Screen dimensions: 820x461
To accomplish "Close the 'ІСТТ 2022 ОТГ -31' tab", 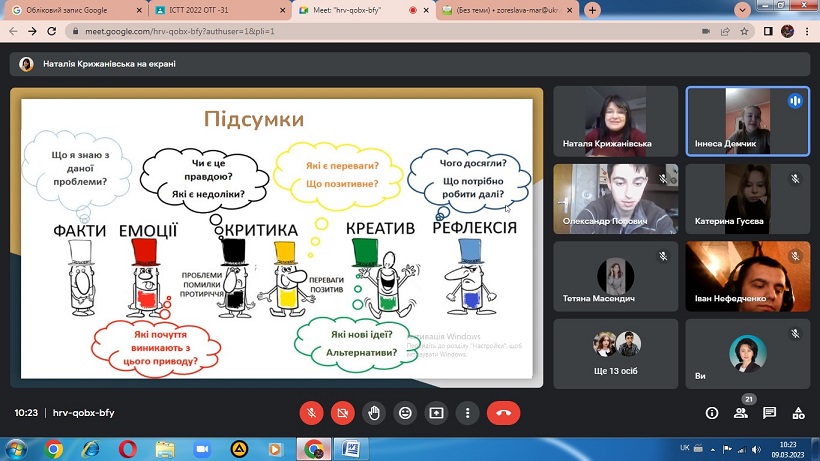I will tap(282, 10).
